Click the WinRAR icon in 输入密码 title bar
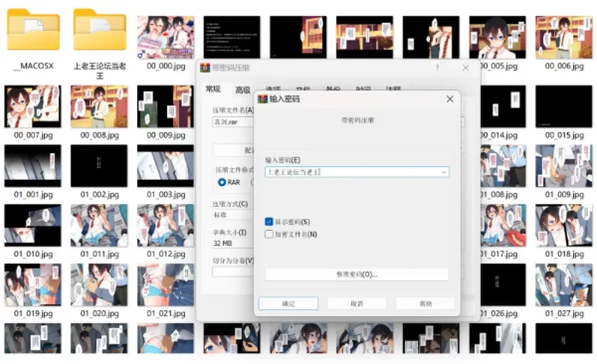The width and height of the screenshot is (597, 364). 262,99
